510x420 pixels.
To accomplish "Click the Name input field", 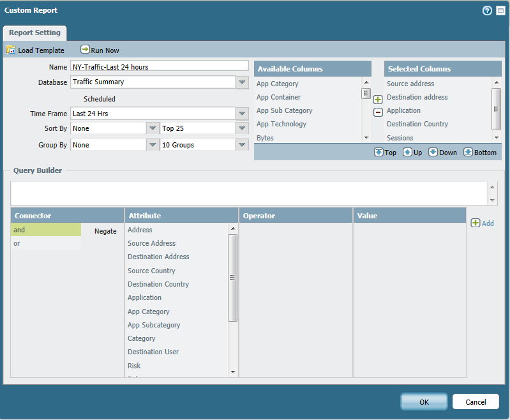I will pos(159,66).
